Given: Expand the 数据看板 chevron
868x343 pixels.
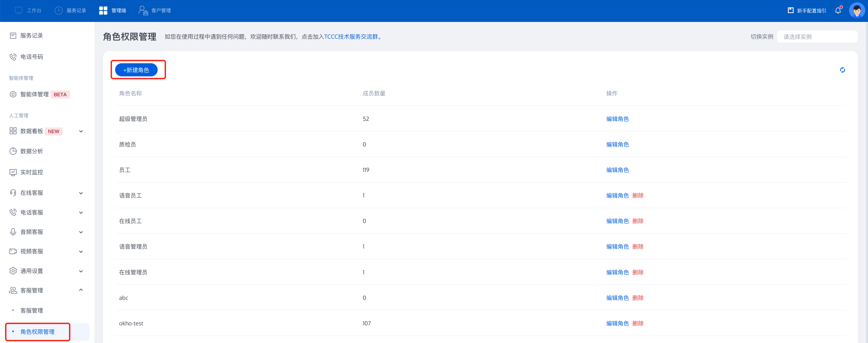Looking at the screenshot, I should (81, 131).
